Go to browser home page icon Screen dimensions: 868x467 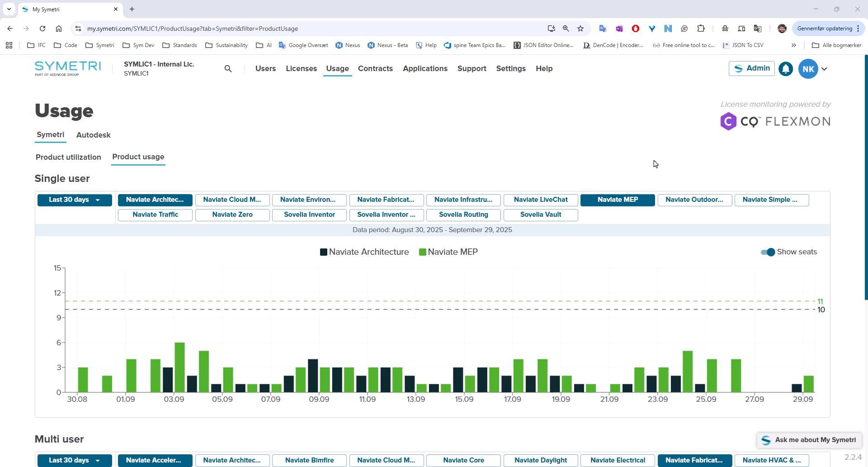coord(59,29)
